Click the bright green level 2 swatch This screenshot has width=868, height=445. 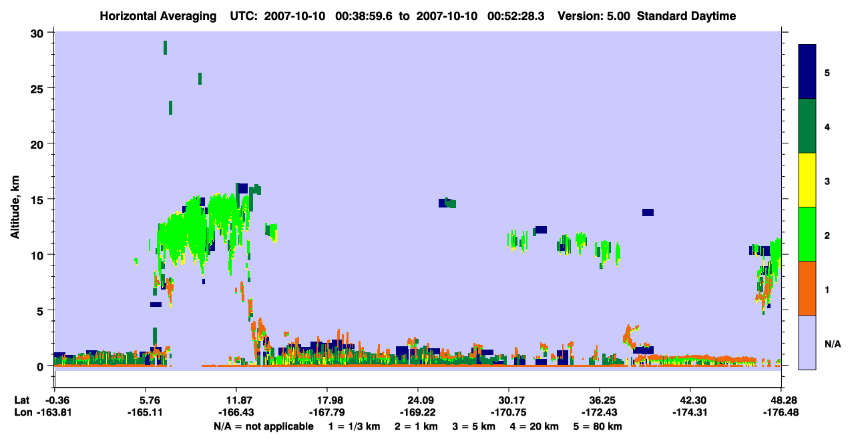[807, 234]
